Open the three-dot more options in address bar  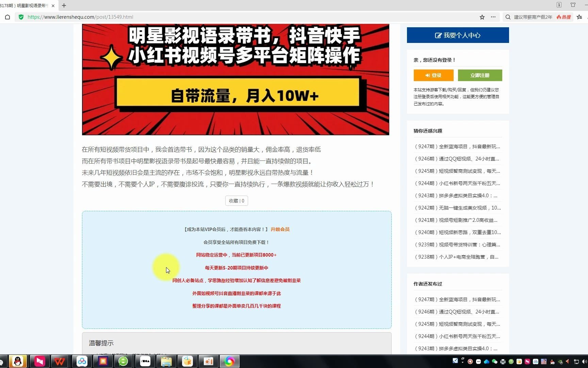(x=493, y=17)
